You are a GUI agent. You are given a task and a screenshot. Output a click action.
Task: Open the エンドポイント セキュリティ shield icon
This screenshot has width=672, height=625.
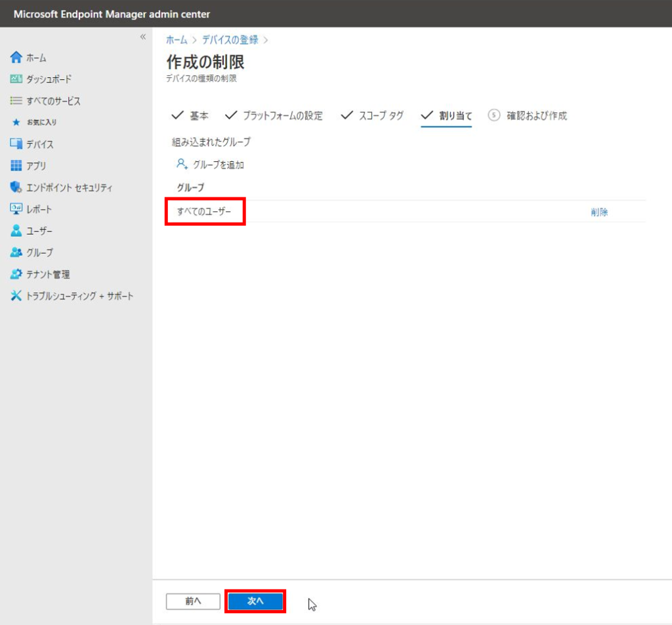tap(16, 187)
